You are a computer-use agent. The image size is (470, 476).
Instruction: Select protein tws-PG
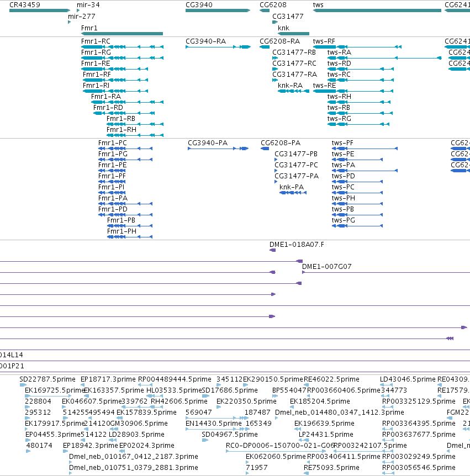pos(357,226)
